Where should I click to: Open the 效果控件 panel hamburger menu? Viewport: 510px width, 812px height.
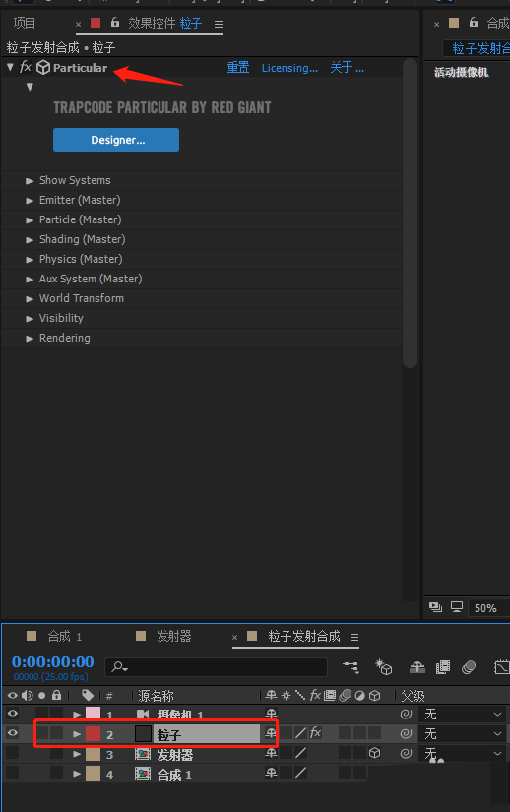pos(219,24)
